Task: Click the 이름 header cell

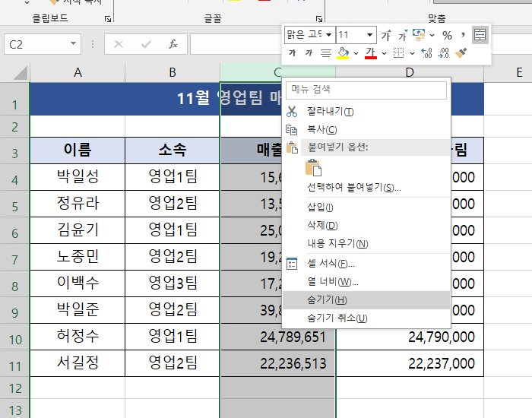Action: (78, 150)
